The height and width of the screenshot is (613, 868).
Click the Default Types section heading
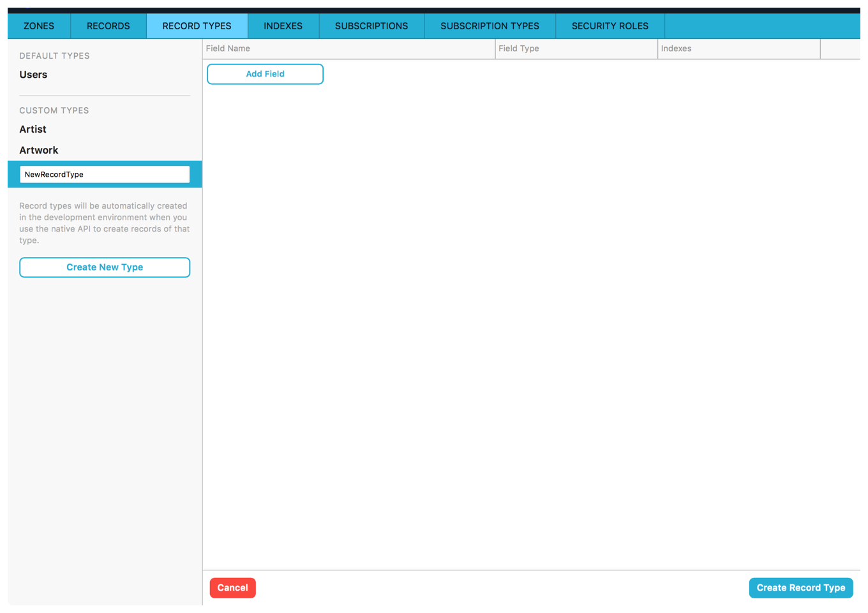54,56
